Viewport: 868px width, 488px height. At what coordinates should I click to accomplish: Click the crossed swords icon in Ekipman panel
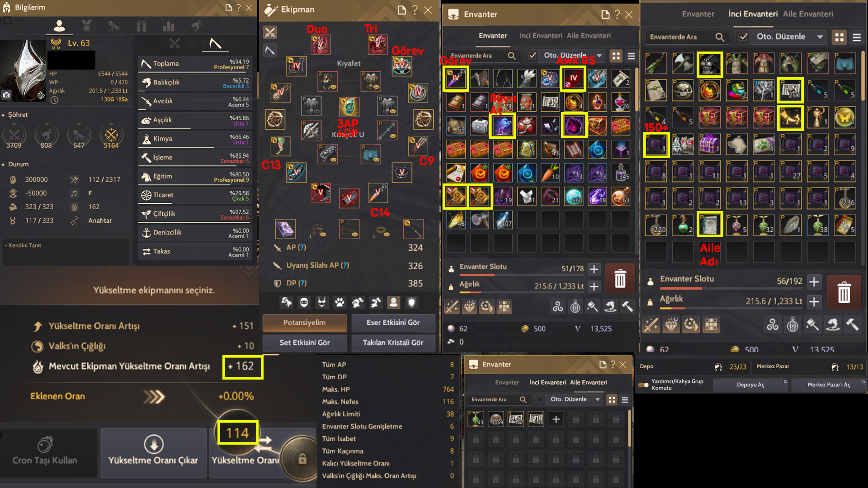(270, 32)
